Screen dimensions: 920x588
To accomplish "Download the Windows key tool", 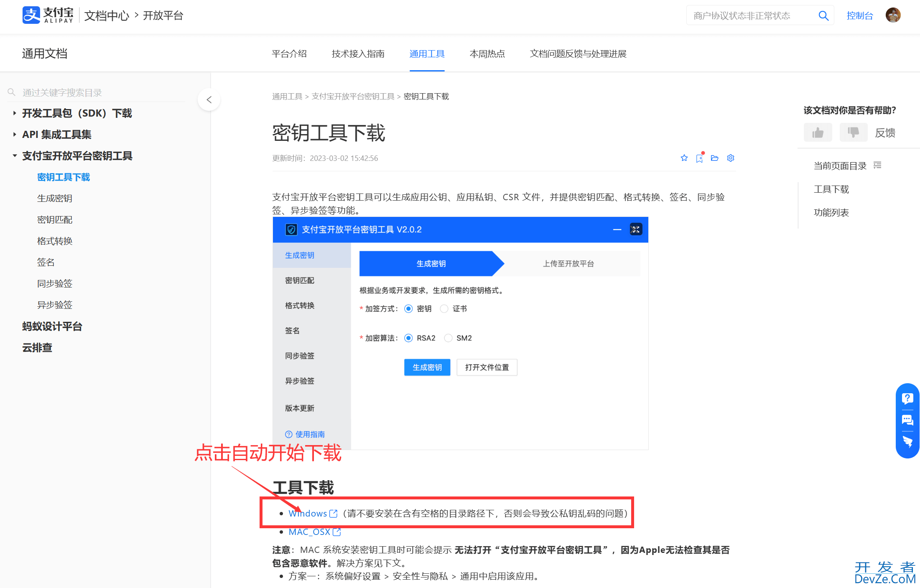I will [x=308, y=514].
